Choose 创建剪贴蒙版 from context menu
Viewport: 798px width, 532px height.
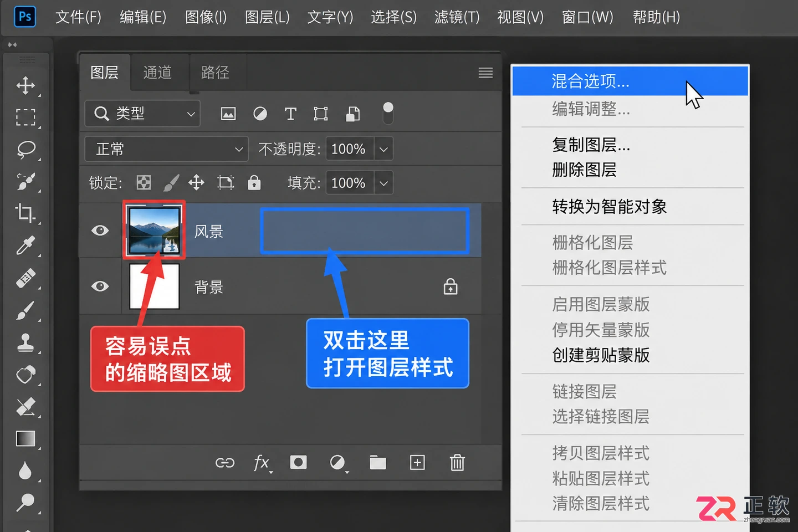[x=601, y=355]
